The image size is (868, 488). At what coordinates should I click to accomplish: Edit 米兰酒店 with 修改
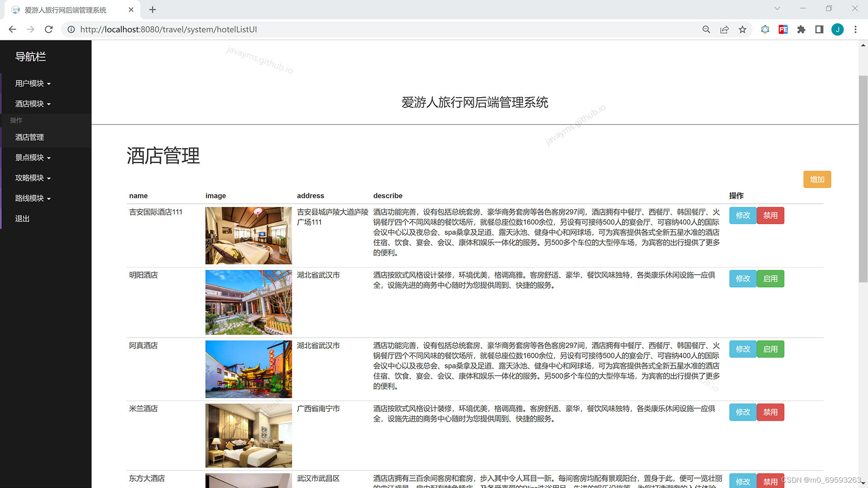(742, 412)
